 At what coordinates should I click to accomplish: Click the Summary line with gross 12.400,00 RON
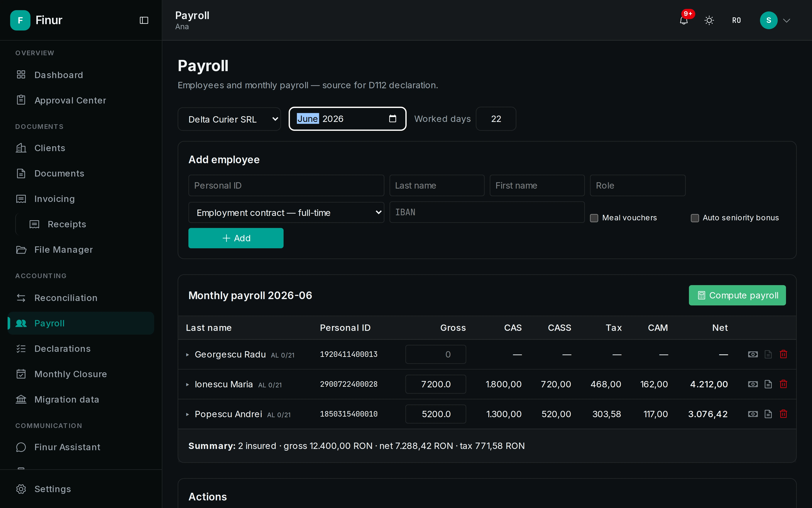[356, 446]
